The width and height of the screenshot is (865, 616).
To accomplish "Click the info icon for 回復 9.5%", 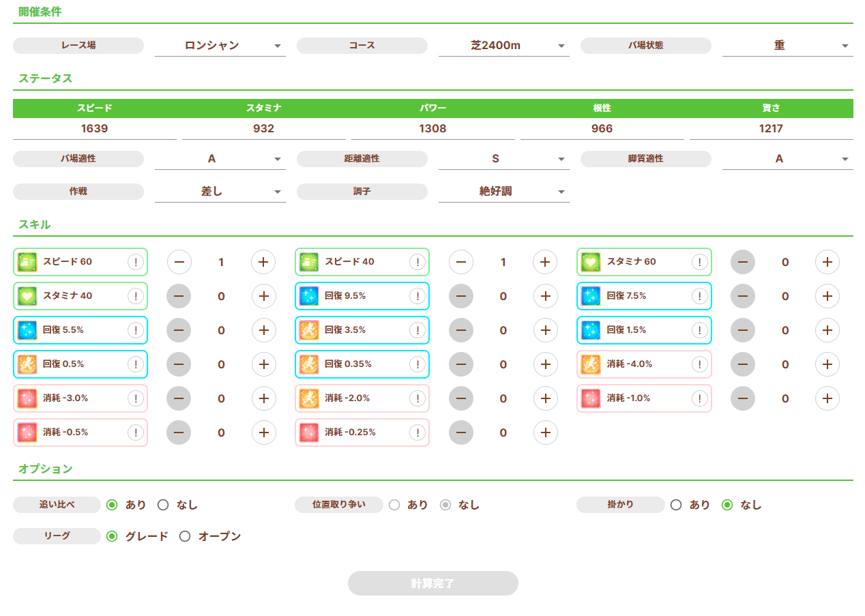I will coord(417,296).
